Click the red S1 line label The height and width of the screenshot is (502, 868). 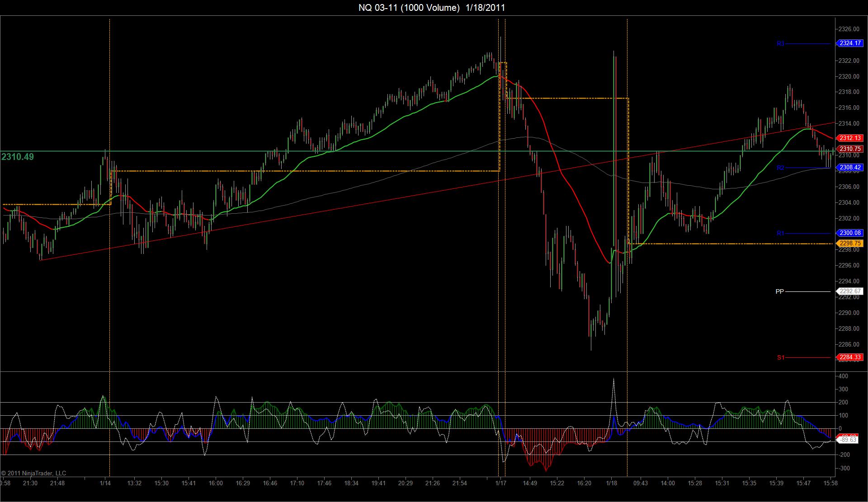click(x=780, y=357)
